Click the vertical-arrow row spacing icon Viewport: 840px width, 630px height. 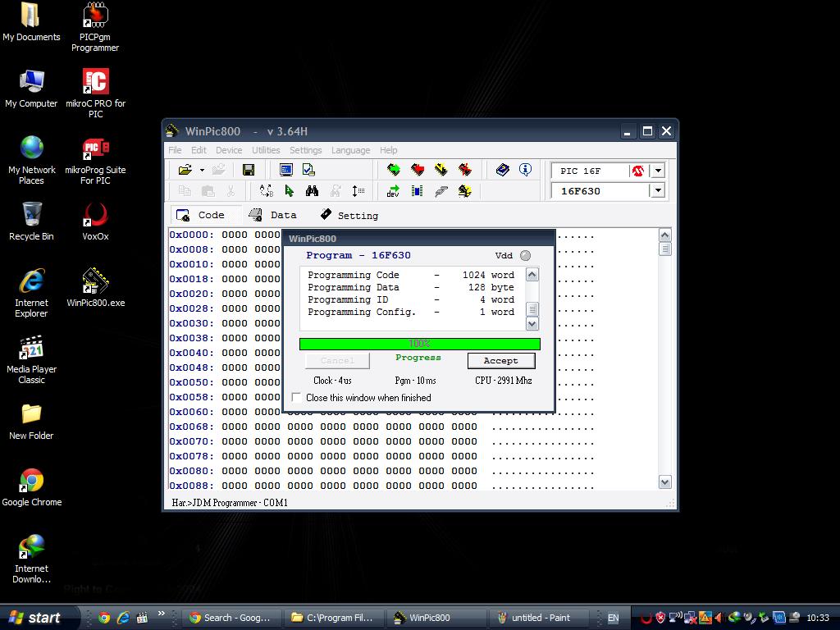pyautogui.click(x=358, y=190)
